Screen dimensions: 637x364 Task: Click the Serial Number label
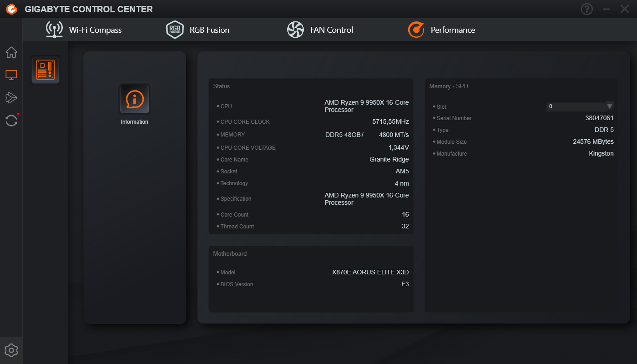[454, 118]
